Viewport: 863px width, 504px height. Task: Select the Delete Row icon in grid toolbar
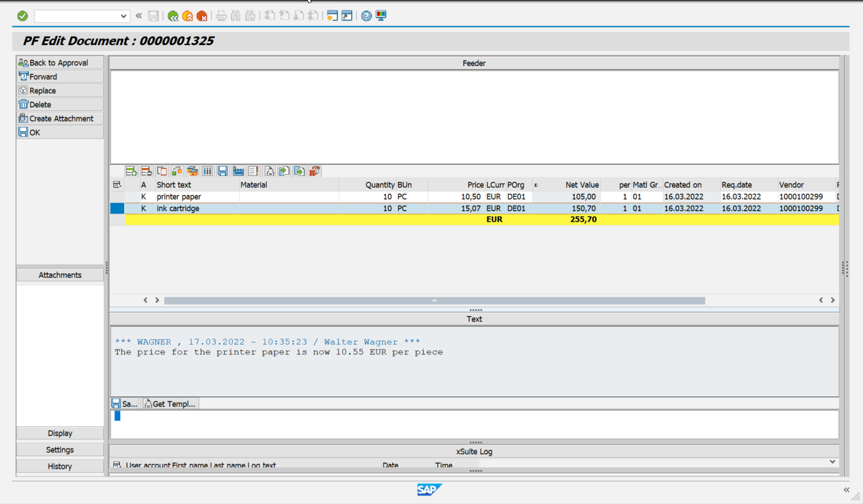point(146,171)
